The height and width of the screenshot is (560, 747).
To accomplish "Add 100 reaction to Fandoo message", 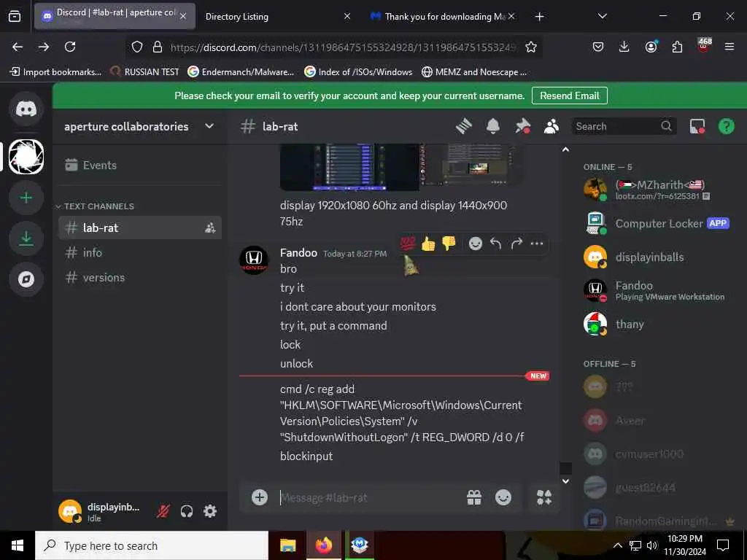I will tap(407, 244).
